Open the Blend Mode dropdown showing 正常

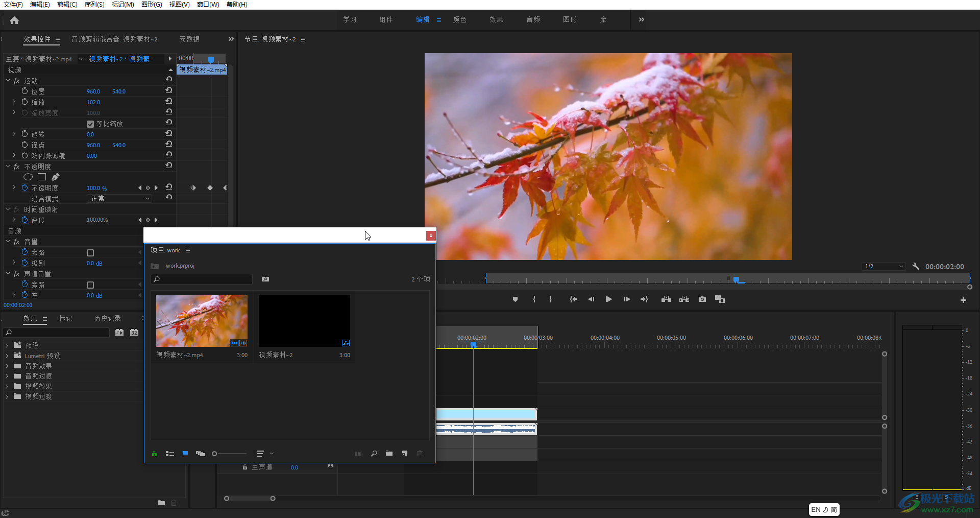click(119, 198)
